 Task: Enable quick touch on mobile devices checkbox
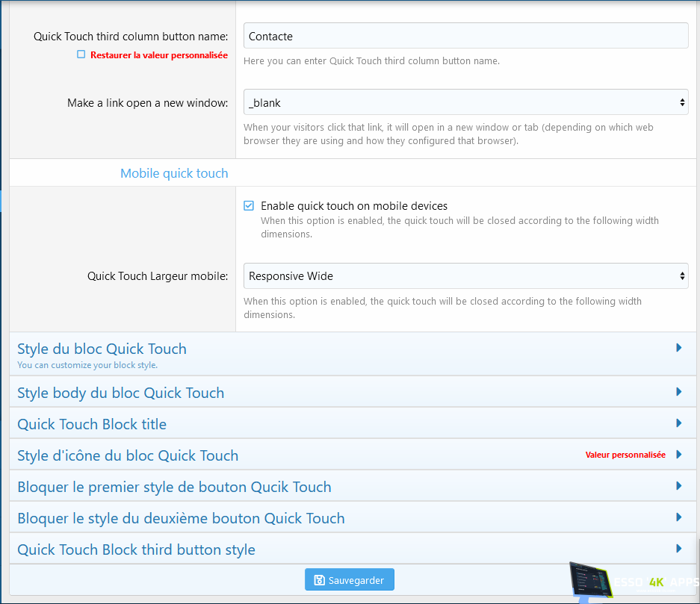coord(249,206)
